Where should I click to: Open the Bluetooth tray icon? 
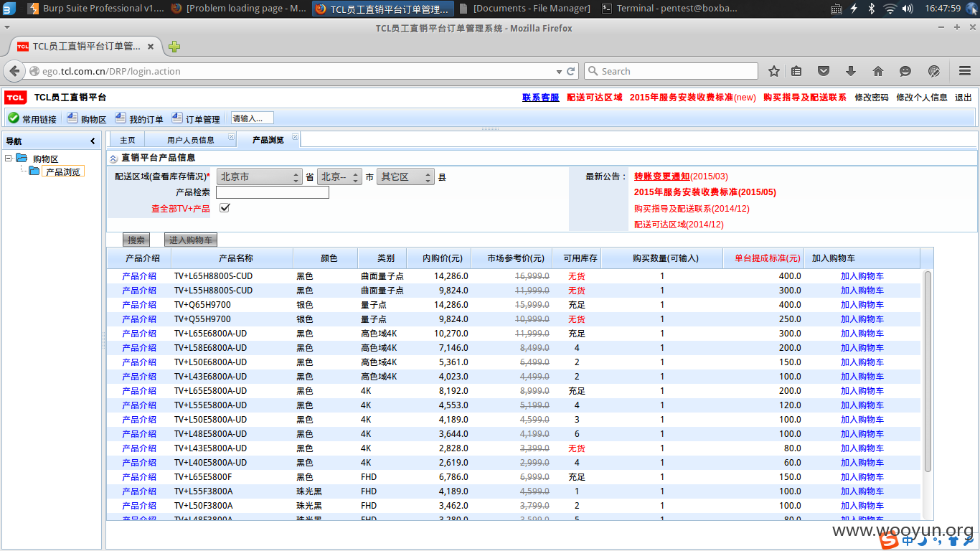pos(872,9)
